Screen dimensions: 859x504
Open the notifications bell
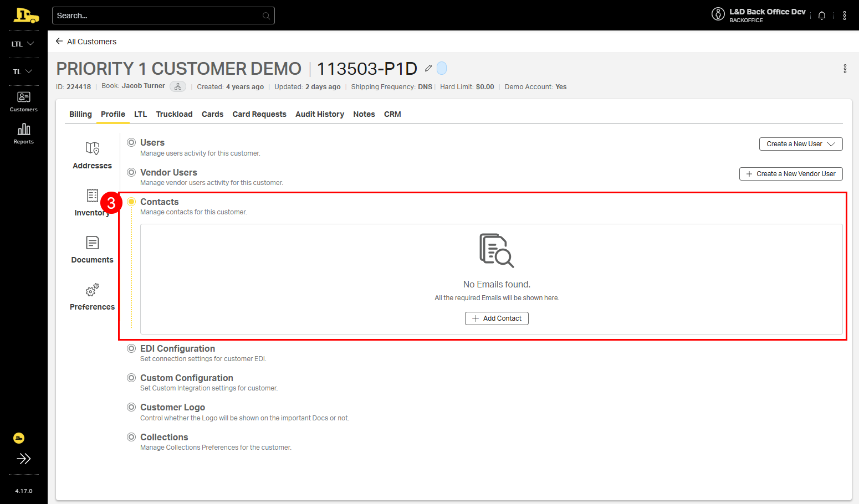(x=822, y=16)
